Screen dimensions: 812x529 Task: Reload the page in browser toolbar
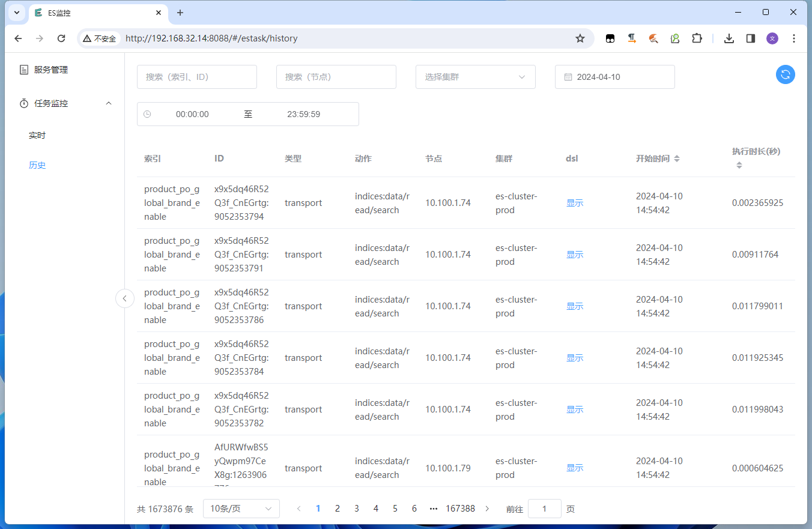(61, 38)
